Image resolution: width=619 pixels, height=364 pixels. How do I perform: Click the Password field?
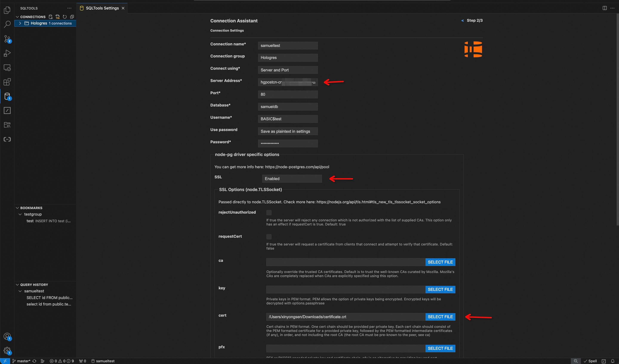click(288, 143)
